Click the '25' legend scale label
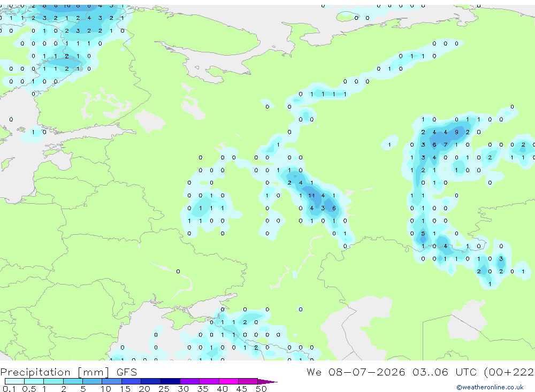This screenshot has height=392, width=535. (164, 389)
